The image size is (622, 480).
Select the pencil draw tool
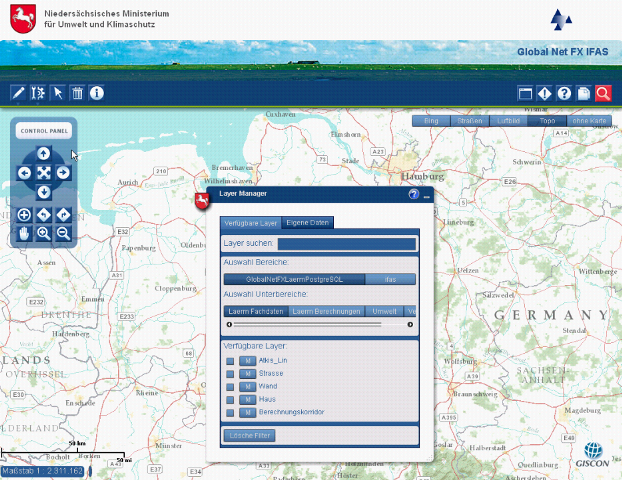(17, 93)
